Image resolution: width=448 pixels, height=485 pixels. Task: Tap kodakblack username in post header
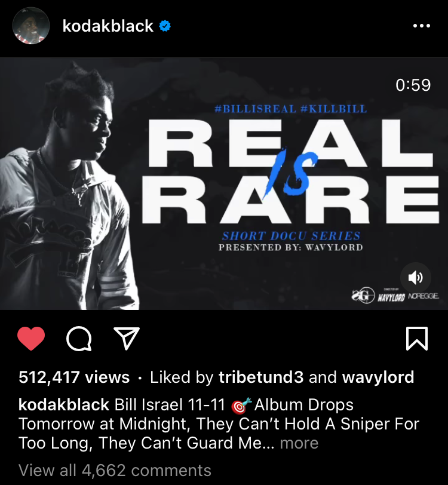pyautogui.click(x=108, y=26)
